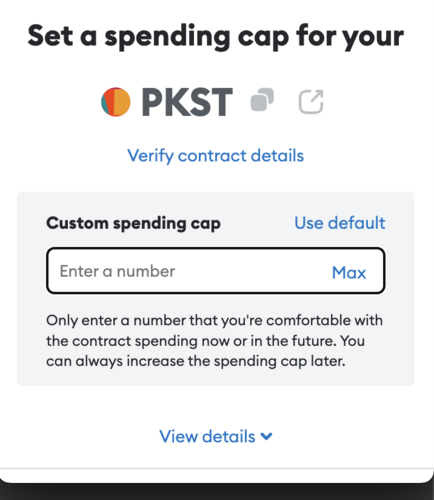Set spending cap to Max
The width and height of the screenshot is (434, 500).
click(x=349, y=273)
